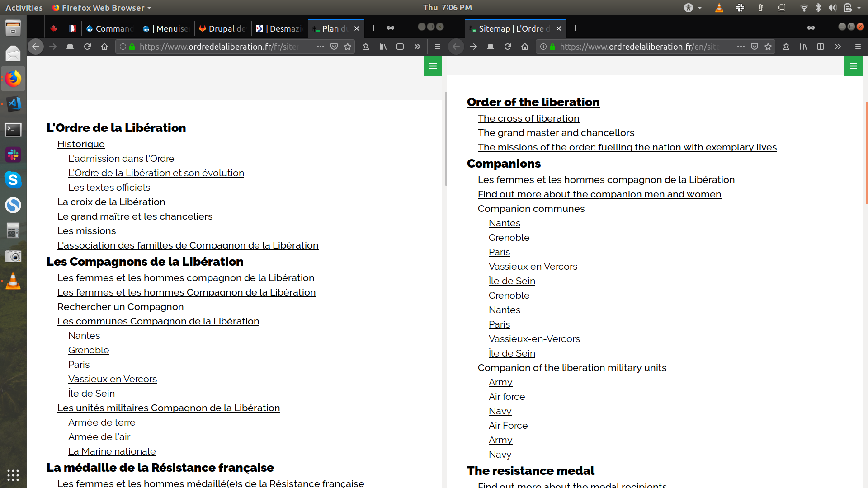
Task: Toggle sidebar in left Firefox window
Action: point(400,47)
